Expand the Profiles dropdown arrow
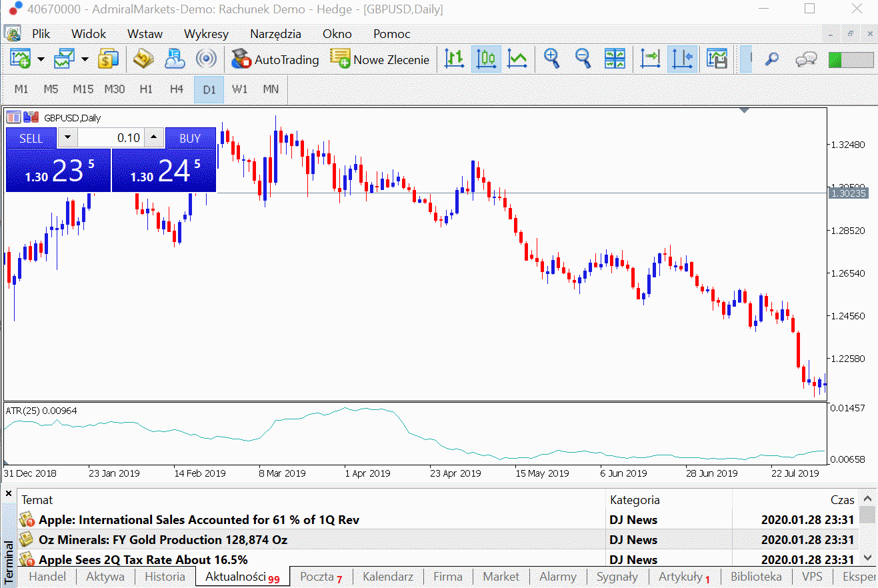 85,59
